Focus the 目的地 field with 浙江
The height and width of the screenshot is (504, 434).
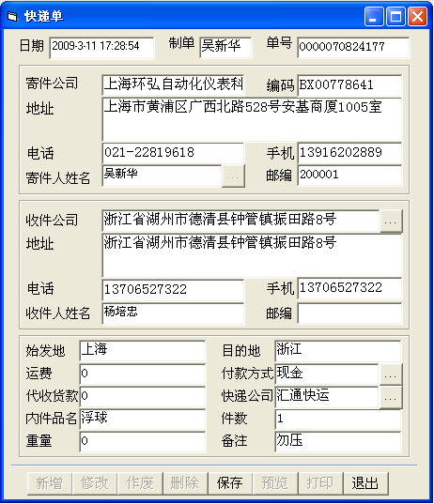click(338, 351)
